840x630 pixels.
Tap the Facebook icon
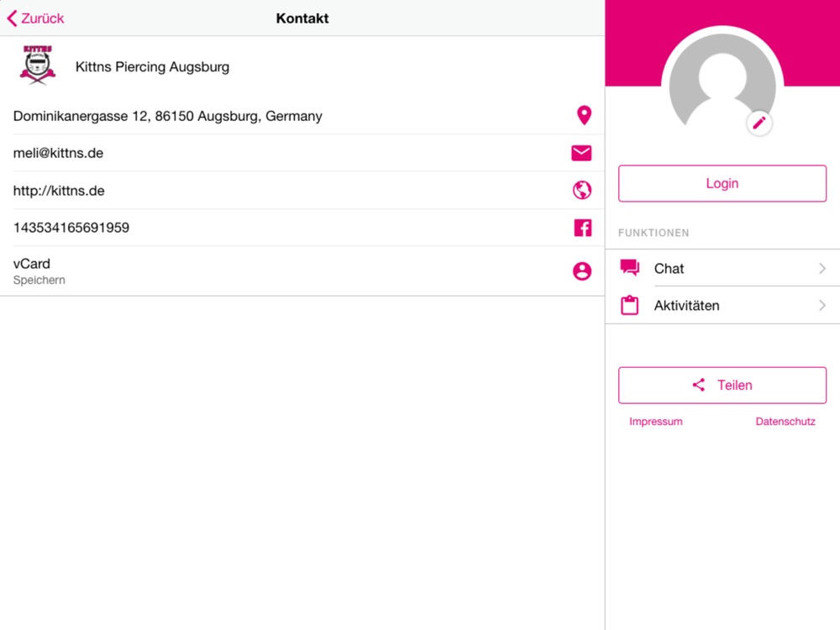coord(582,228)
